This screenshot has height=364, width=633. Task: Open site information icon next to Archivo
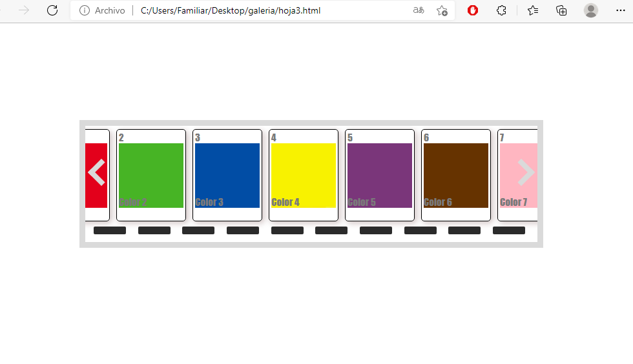[x=85, y=10]
